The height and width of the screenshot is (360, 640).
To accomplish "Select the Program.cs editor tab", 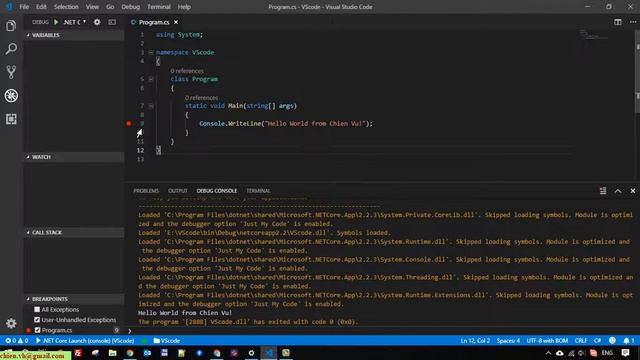I will pos(154,22).
